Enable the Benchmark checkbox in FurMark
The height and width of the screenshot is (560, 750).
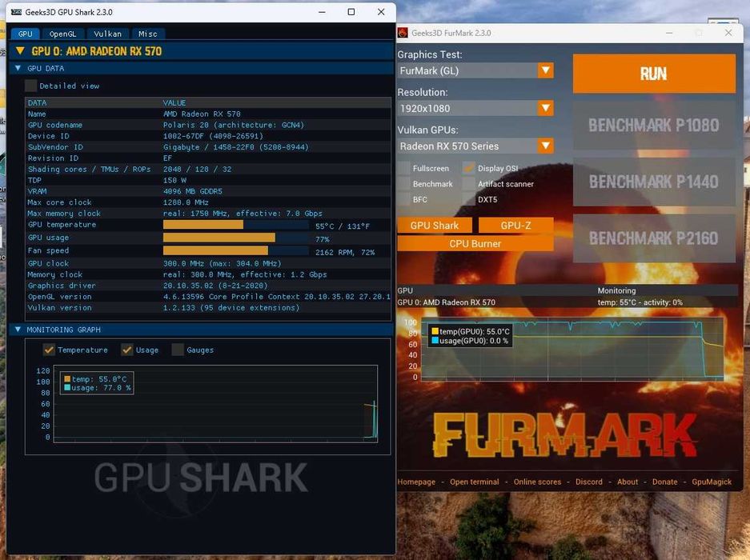pyautogui.click(x=404, y=184)
